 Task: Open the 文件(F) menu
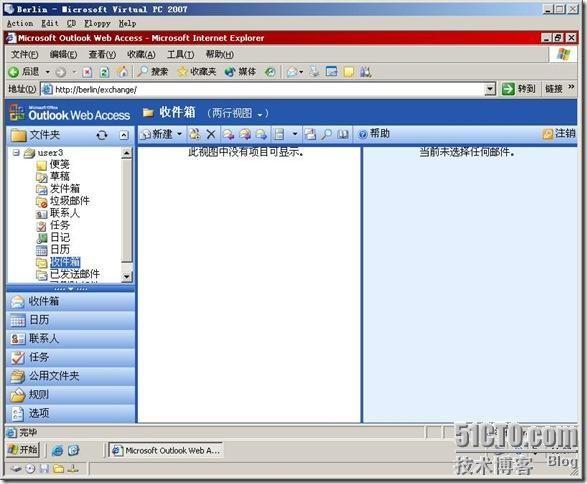(24, 55)
